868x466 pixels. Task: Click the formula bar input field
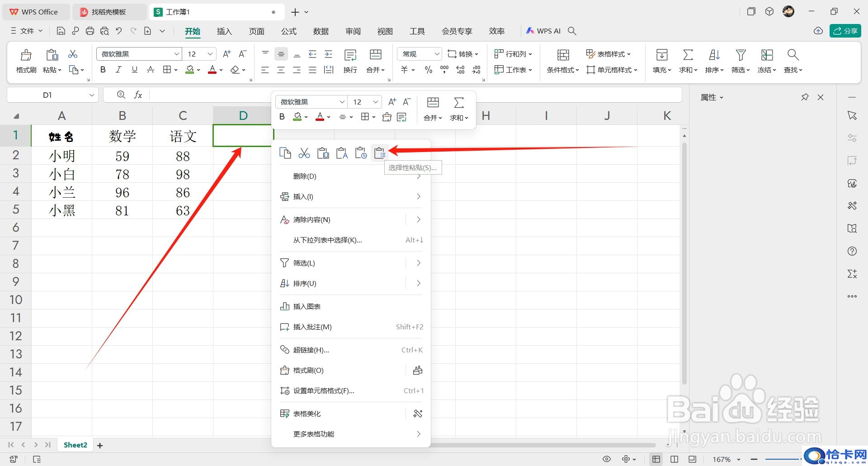(416, 95)
